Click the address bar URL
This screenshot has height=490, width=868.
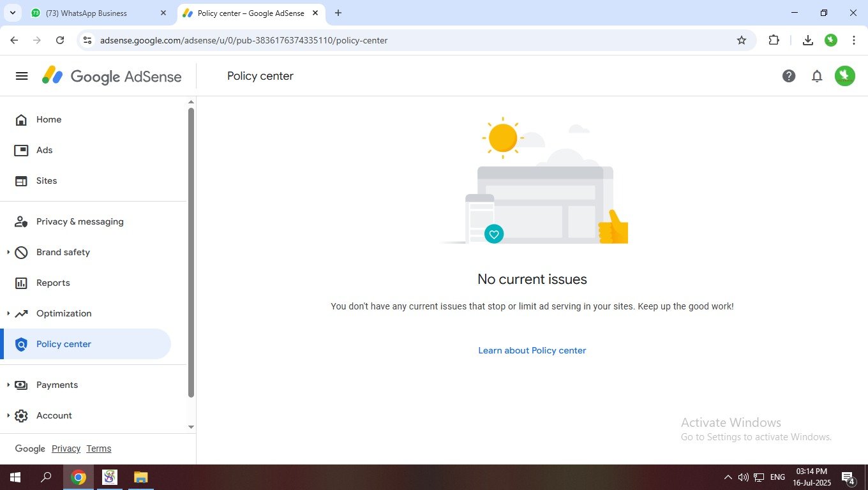click(x=244, y=40)
